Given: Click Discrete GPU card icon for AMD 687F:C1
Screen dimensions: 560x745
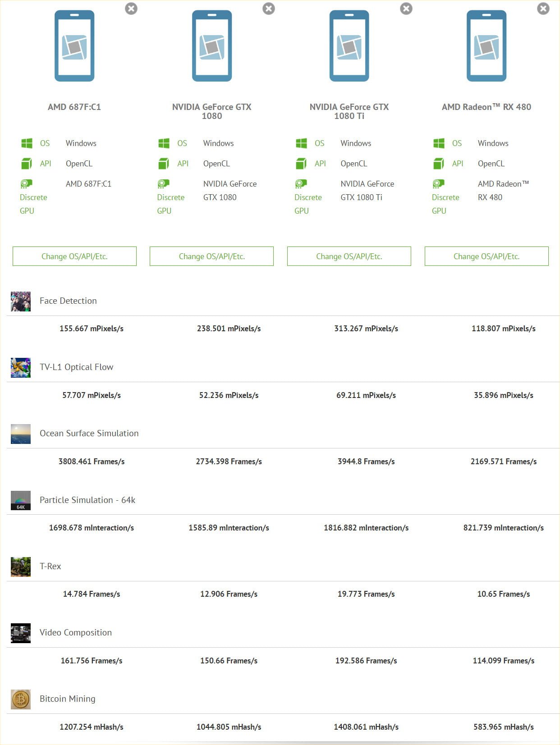Looking at the screenshot, I should pyautogui.click(x=26, y=183).
